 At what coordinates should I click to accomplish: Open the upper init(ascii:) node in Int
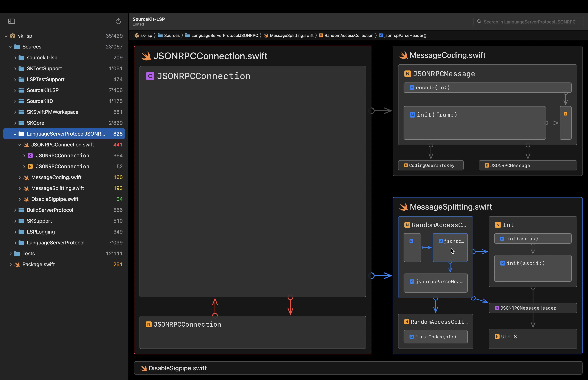[533, 239]
